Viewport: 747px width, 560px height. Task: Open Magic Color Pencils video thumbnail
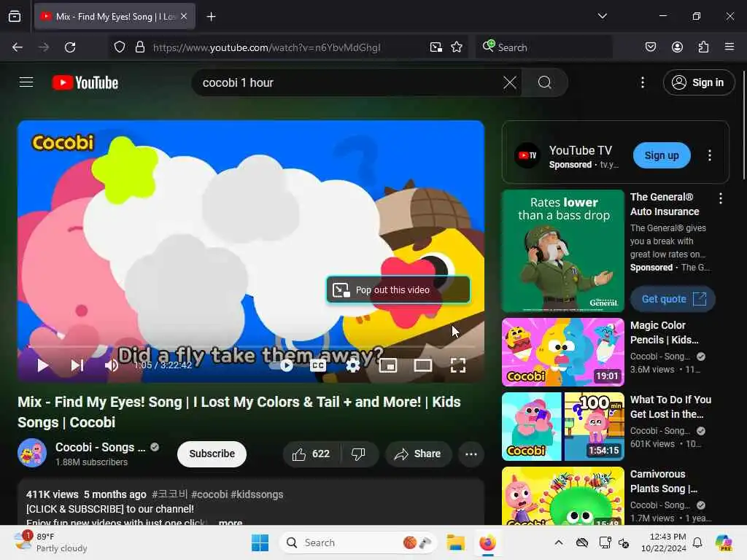click(x=562, y=352)
